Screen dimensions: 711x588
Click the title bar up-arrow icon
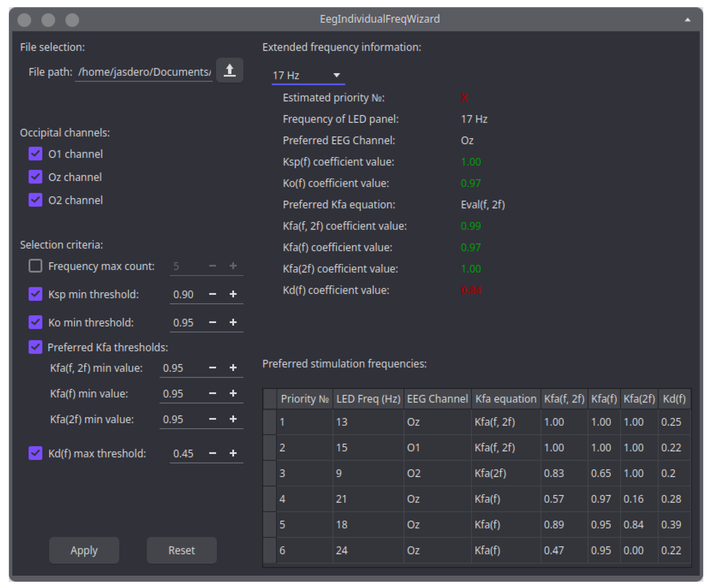coord(687,20)
